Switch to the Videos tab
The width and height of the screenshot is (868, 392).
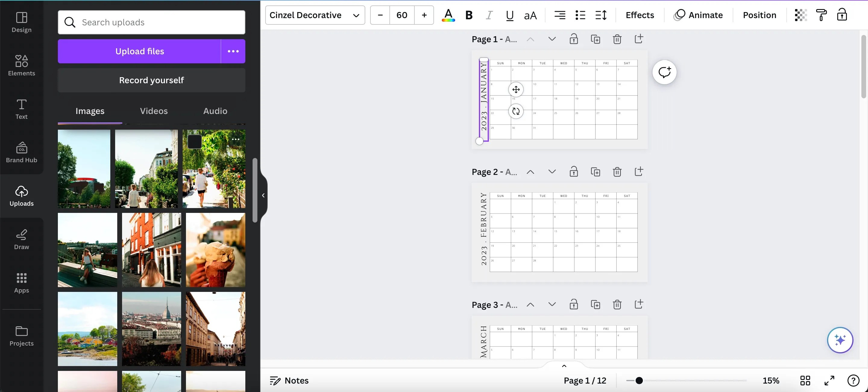154,111
